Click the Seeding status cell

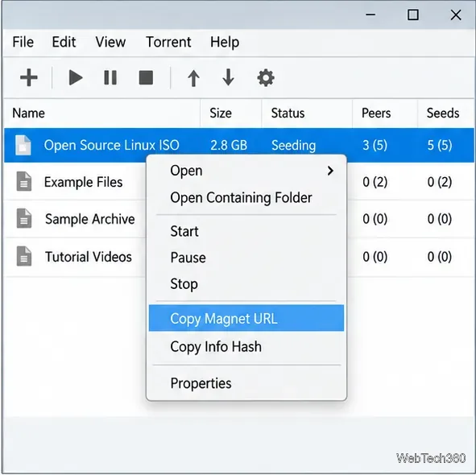tap(293, 146)
